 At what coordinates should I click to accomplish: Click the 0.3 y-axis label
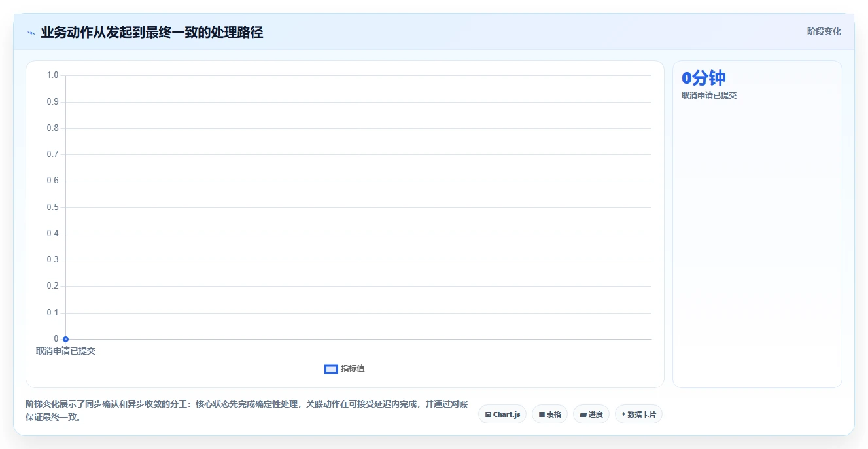click(52, 260)
